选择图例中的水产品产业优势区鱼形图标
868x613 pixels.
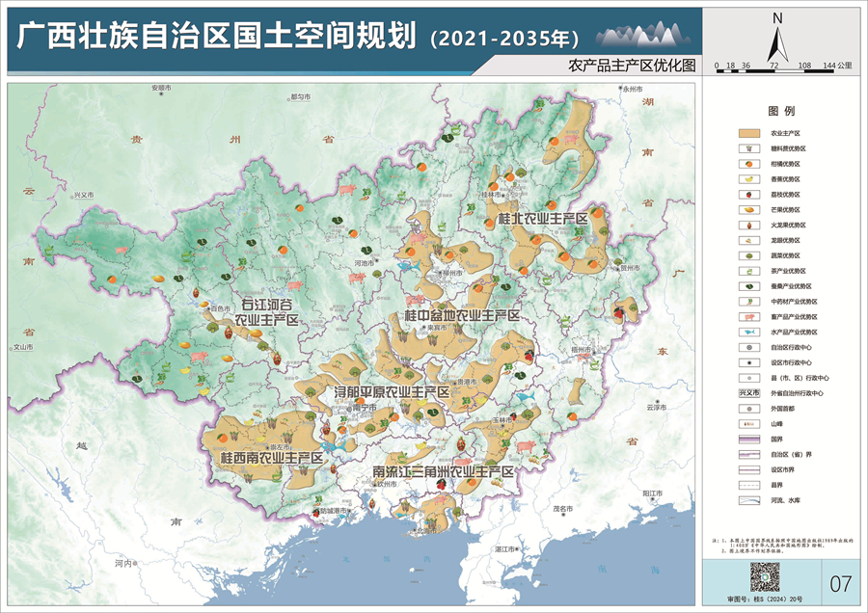tap(747, 331)
